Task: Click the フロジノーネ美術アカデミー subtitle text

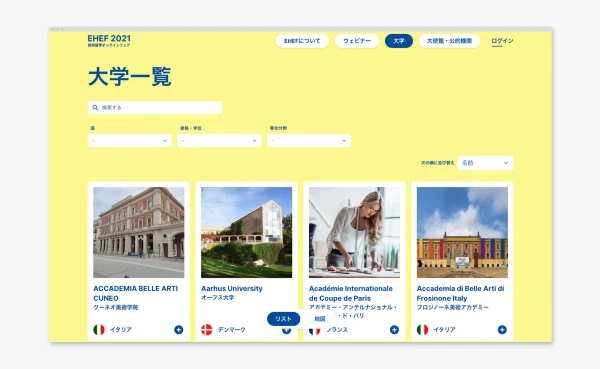Action: (x=453, y=307)
